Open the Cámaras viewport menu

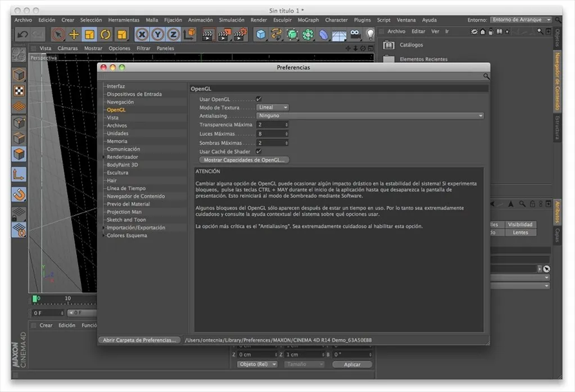[68, 48]
